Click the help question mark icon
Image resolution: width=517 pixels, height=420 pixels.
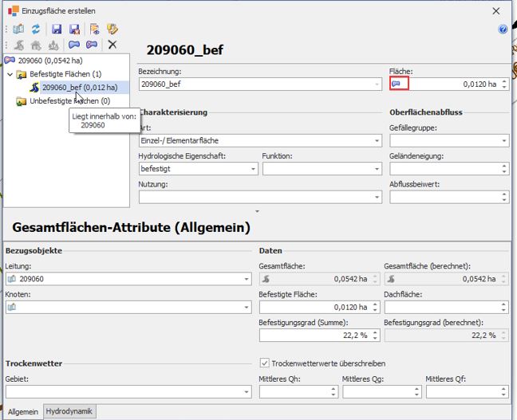coord(503,29)
